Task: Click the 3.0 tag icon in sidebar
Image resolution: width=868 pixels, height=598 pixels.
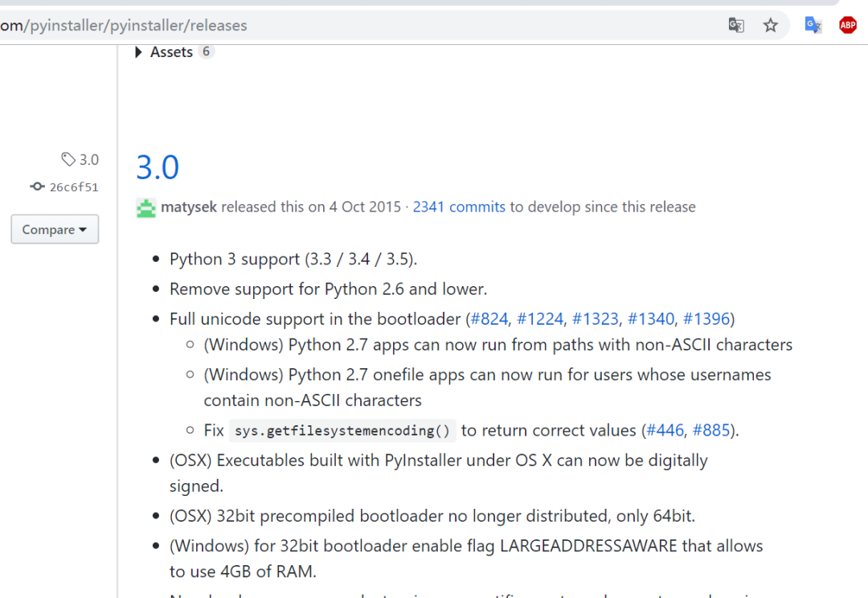Action: (x=68, y=160)
